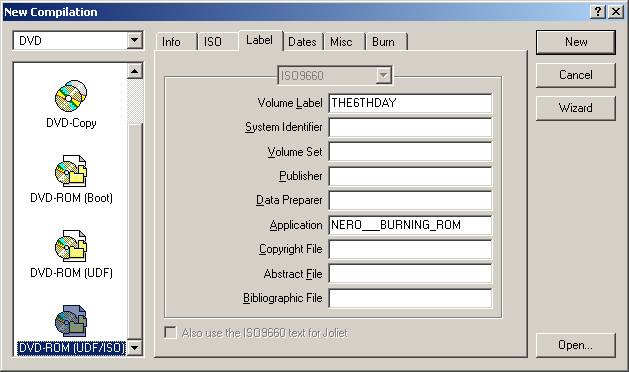The width and height of the screenshot is (629, 372).
Task: Go to the Dates tab
Action: pyautogui.click(x=302, y=42)
